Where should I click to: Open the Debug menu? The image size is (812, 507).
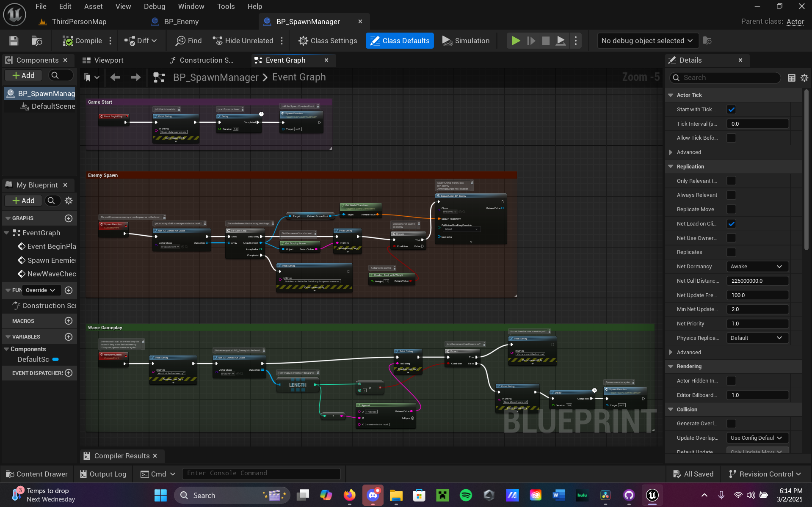155,6
